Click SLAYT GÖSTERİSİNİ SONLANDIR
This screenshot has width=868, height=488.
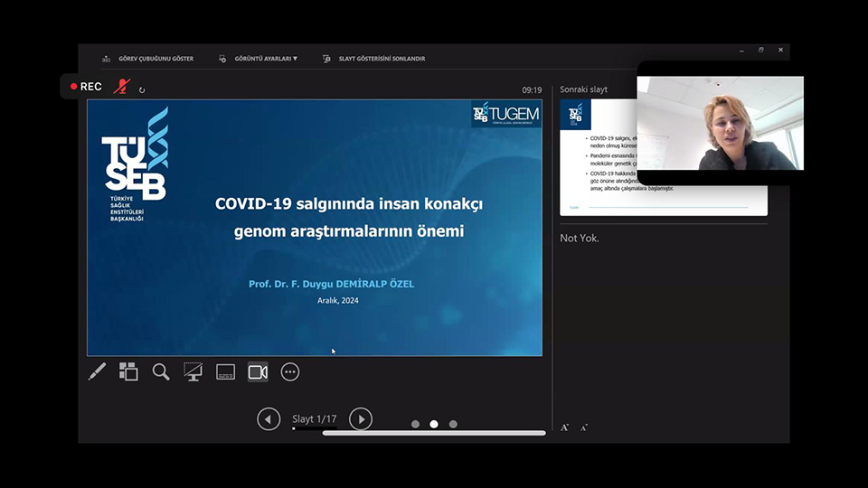click(x=374, y=59)
